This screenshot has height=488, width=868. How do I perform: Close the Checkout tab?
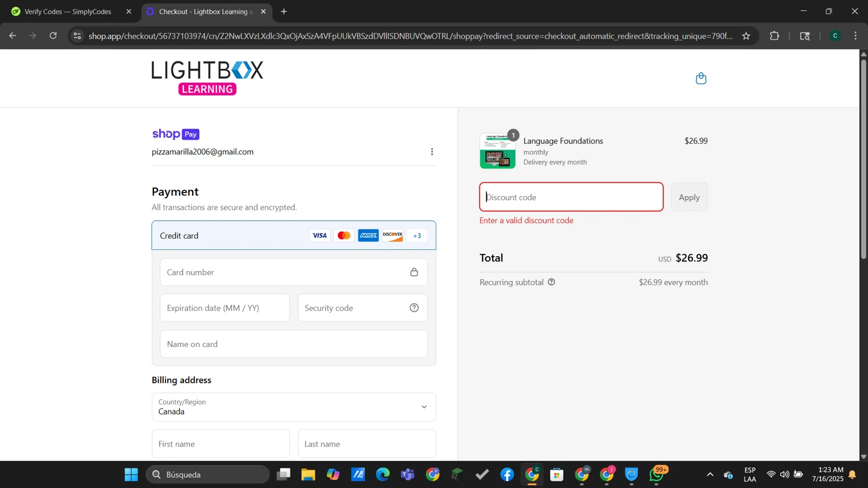click(x=263, y=12)
